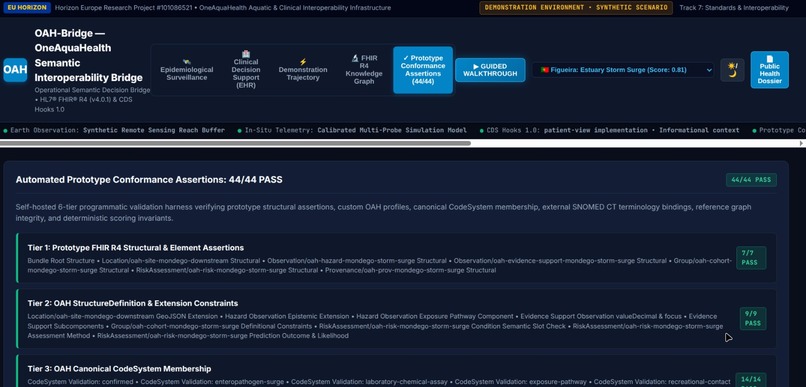
Task: Click the Portugal flag in scenario selector
Action: pyautogui.click(x=544, y=70)
